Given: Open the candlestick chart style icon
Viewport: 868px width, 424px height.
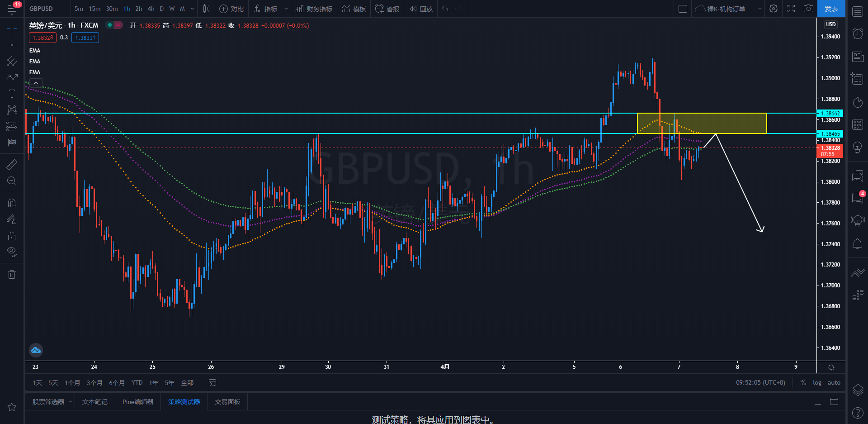Looking at the screenshot, I should click(207, 9).
